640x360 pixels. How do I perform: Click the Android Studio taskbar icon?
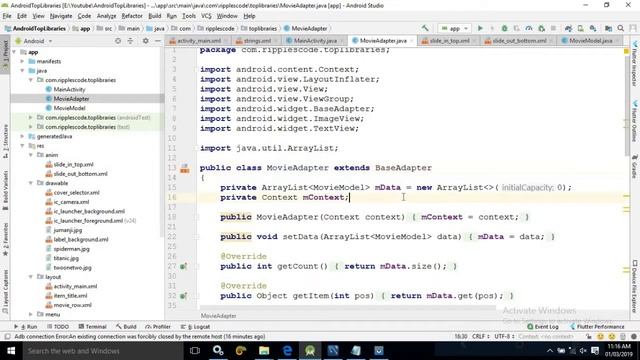(310, 351)
